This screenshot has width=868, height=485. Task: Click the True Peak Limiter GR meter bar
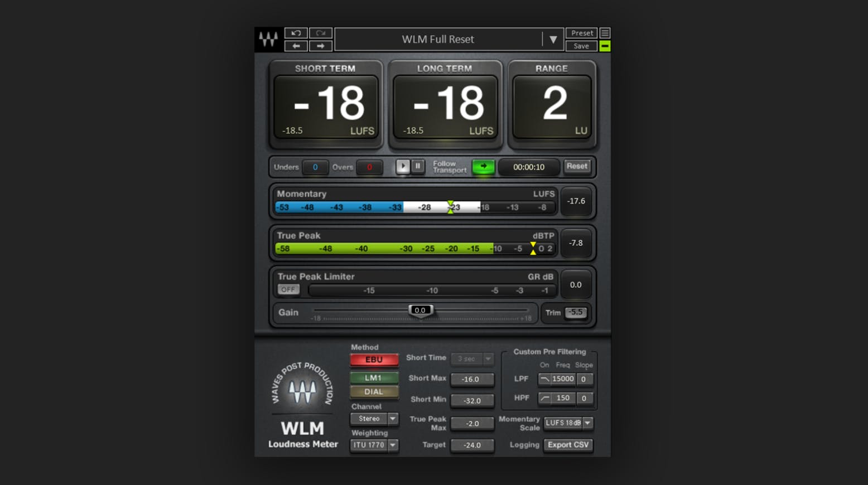pyautogui.click(x=432, y=290)
